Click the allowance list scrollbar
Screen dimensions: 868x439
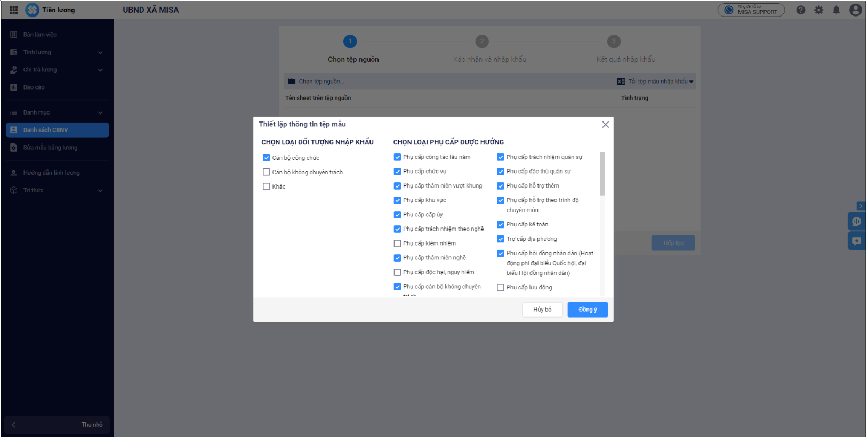602,174
